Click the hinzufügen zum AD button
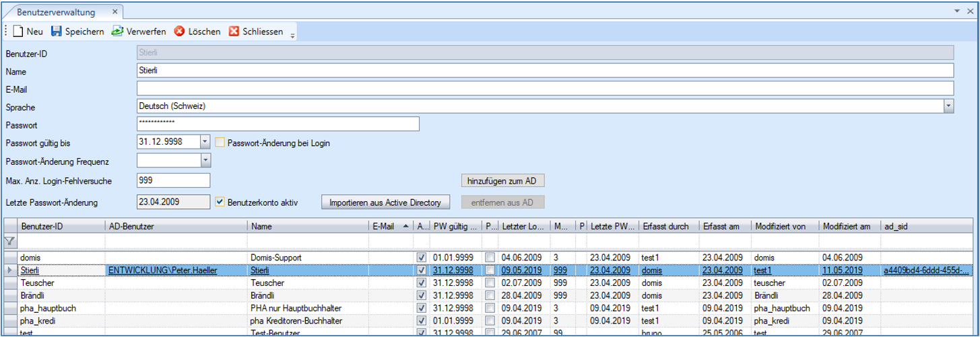980x337 pixels. click(502, 181)
